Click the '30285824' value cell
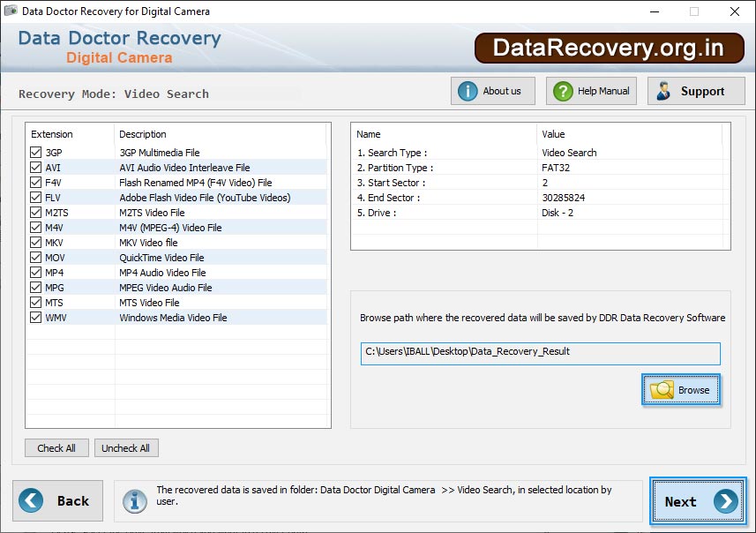 tap(564, 198)
